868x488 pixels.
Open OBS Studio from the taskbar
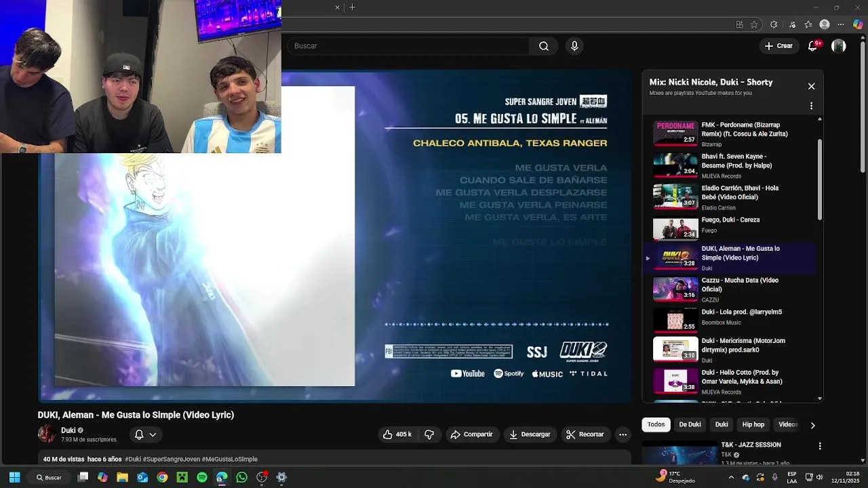pos(262,477)
